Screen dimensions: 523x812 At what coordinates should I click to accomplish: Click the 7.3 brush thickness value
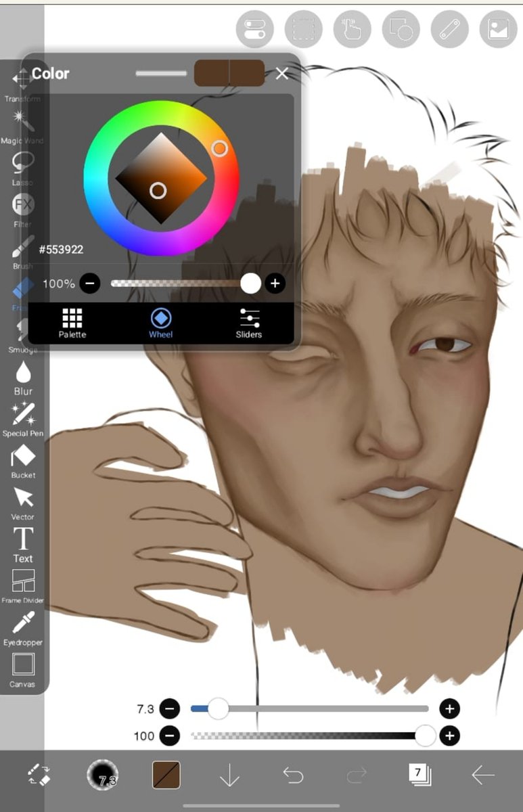tap(145, 709)
